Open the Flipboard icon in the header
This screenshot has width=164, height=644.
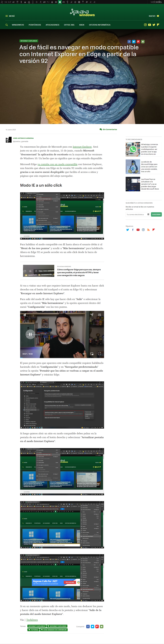tap(158, 25)
